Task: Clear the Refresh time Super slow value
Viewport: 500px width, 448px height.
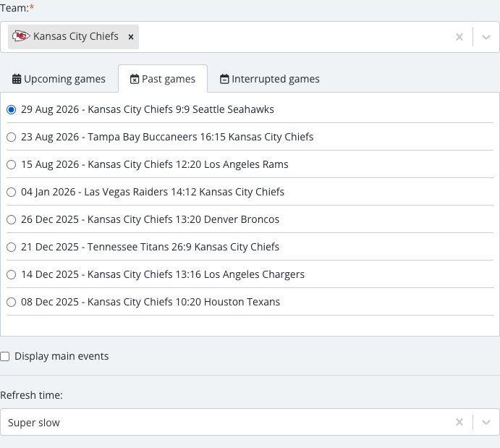Action: pos(459,422)
